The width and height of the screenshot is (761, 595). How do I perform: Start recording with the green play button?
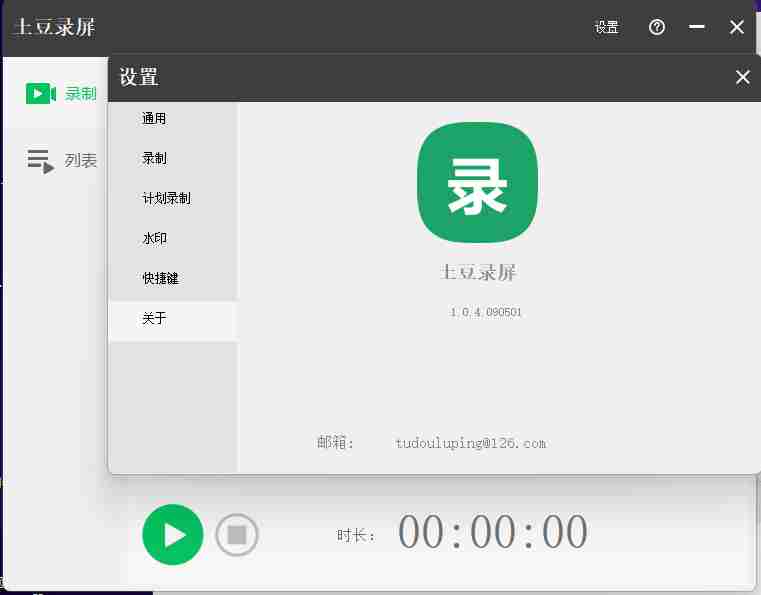[x=173, y=535]
